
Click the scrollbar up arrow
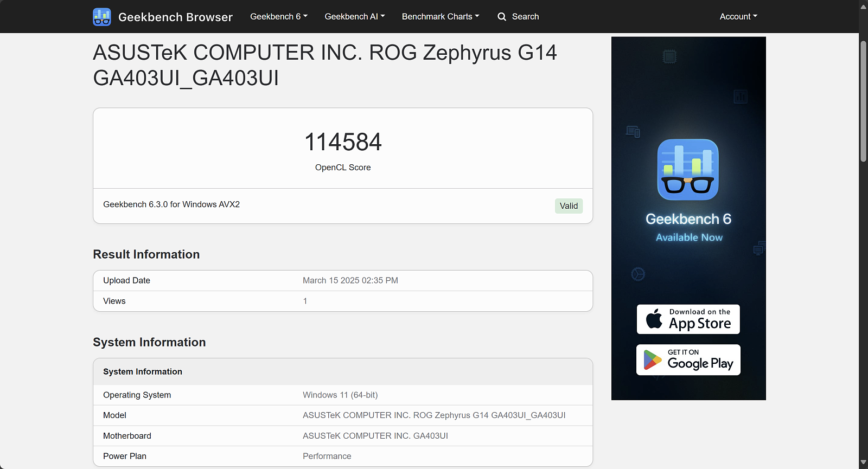(863, 7)
